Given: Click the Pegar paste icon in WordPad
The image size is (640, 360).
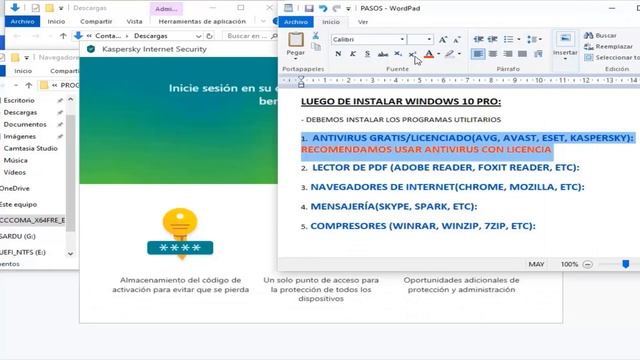Looking at the screenshot, I should (x=296, y=40).
